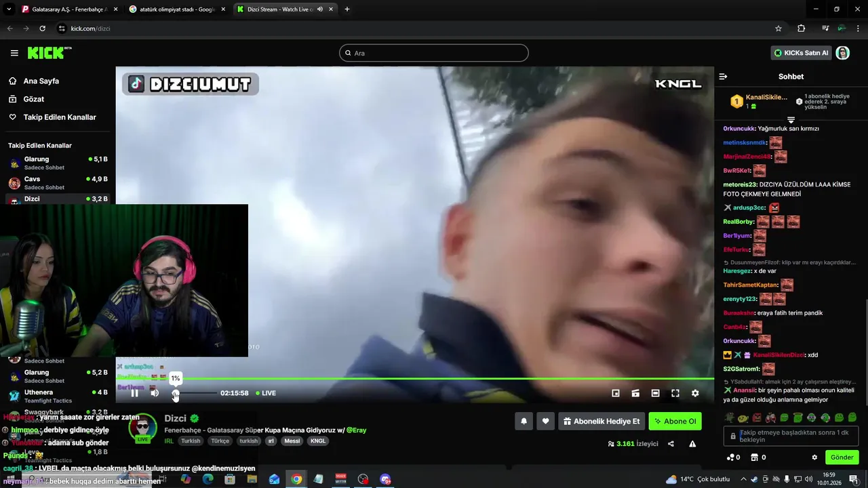This screenshot has height=488, width=868.
Task: Click the chat message input field
Action: 791,436
